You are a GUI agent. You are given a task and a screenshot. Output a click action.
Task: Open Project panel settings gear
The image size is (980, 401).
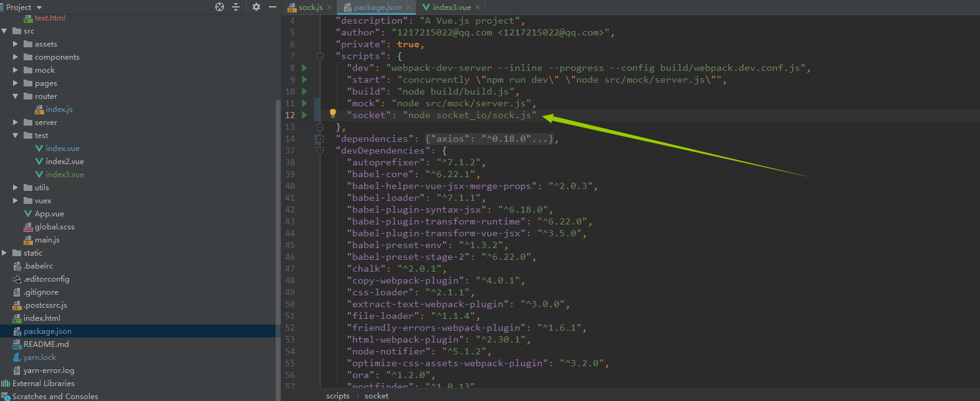(256, 7)
